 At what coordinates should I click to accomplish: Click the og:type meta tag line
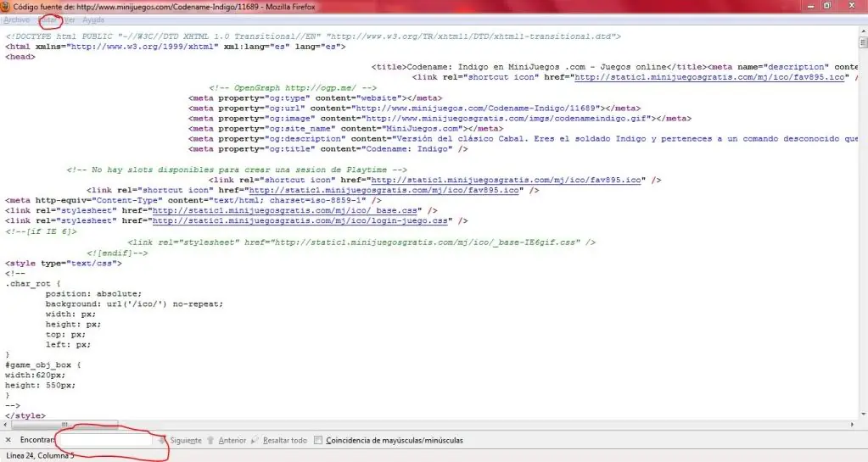(315, 98)
